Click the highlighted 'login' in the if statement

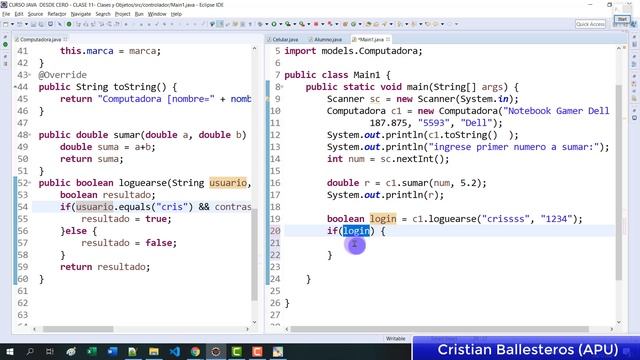click(356, 231)
